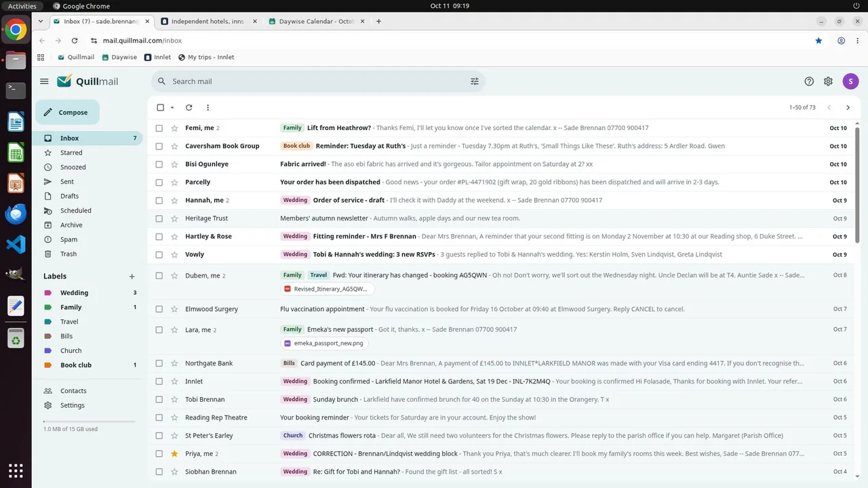The width and height of the screenshot is (868, 488).
Task: Open Visual Studio Code from the dock
Action: point(16,245)
